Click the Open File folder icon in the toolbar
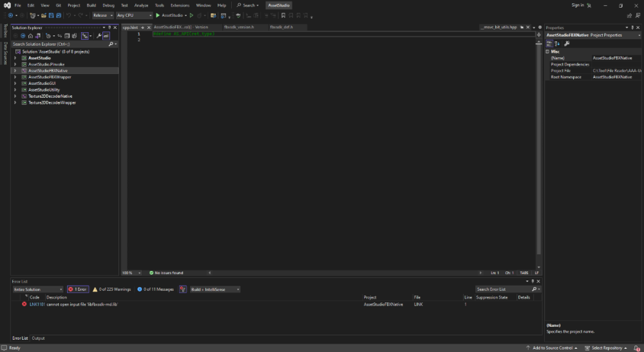This screenshot has height=352, width=644. point(44,15)
